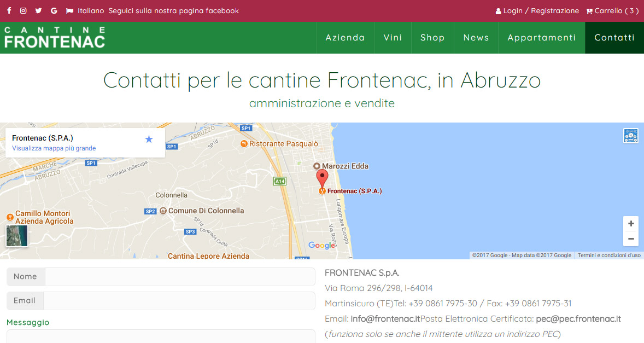Click the shopping cart icon

589,11
